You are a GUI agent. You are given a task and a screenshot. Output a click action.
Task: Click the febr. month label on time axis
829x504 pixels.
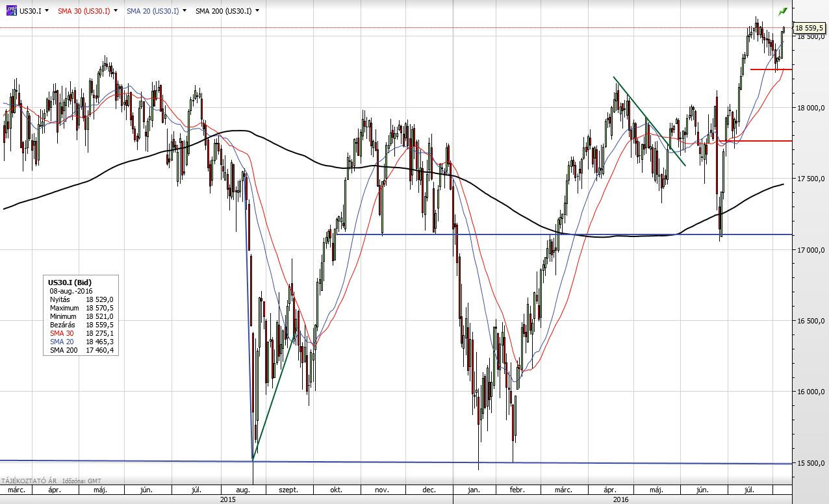click(x=517, y=490)
